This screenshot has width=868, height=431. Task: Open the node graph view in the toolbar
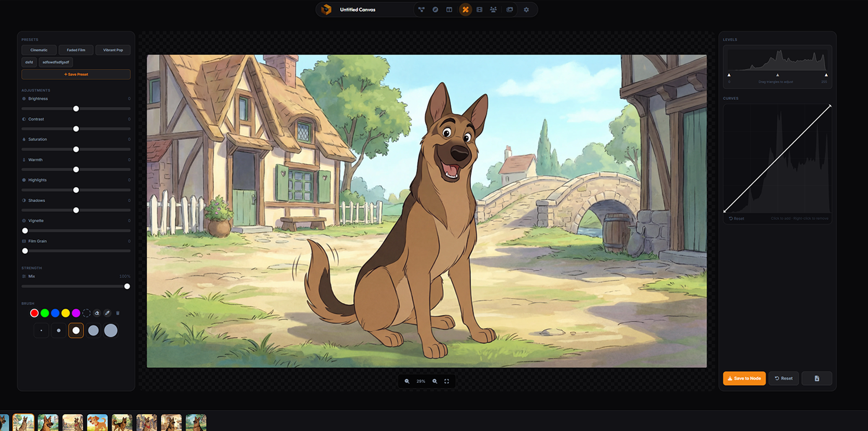[x=421, y=9]
